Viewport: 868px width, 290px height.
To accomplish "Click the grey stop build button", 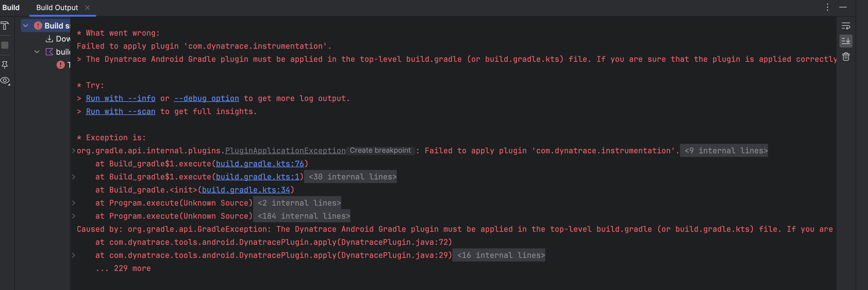I will coord(5,45).
